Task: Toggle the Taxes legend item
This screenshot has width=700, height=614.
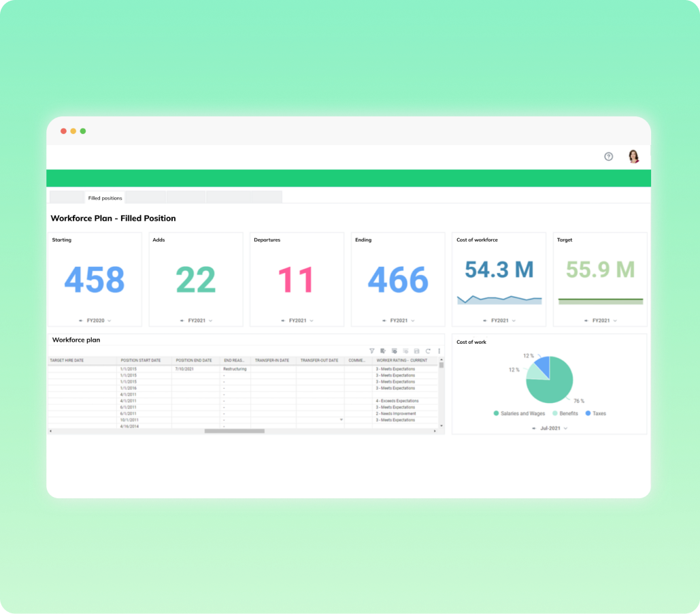Action: click(595, 413)
